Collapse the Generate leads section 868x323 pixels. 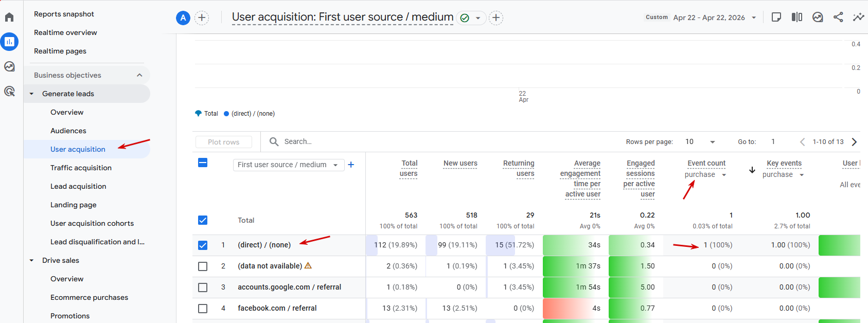click(32, 94)
